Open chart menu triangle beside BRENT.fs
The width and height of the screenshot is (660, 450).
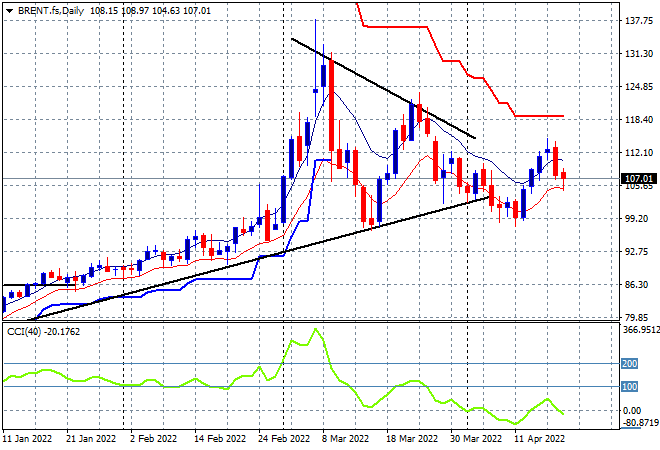[x=9, y=11]
